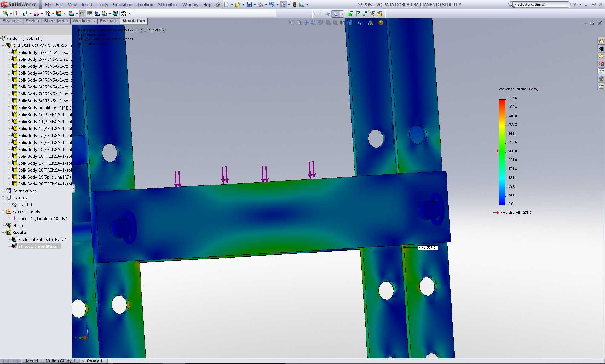
Task: Open the Hide/Show Items glasses menu
Action: click(x=360, y=23)
